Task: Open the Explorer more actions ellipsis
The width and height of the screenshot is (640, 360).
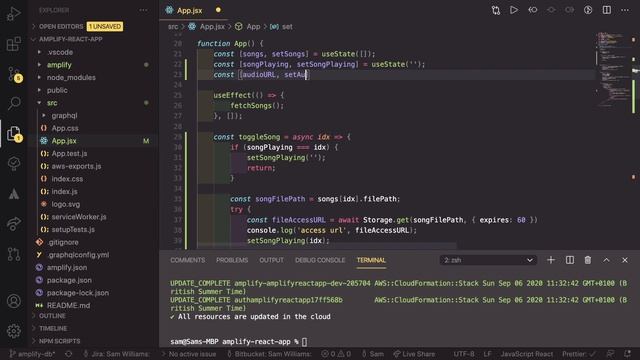Action: pos(143,10)
